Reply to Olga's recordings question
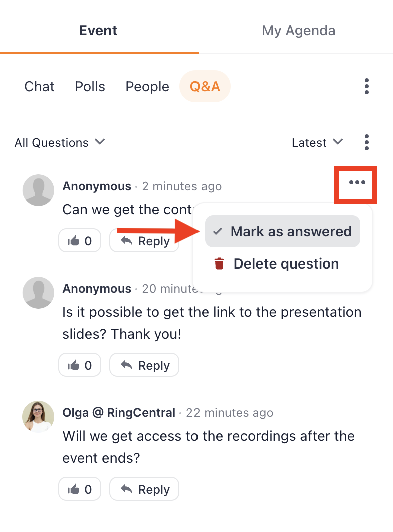Viewport: 393px width, 532px height. (144, 489)
